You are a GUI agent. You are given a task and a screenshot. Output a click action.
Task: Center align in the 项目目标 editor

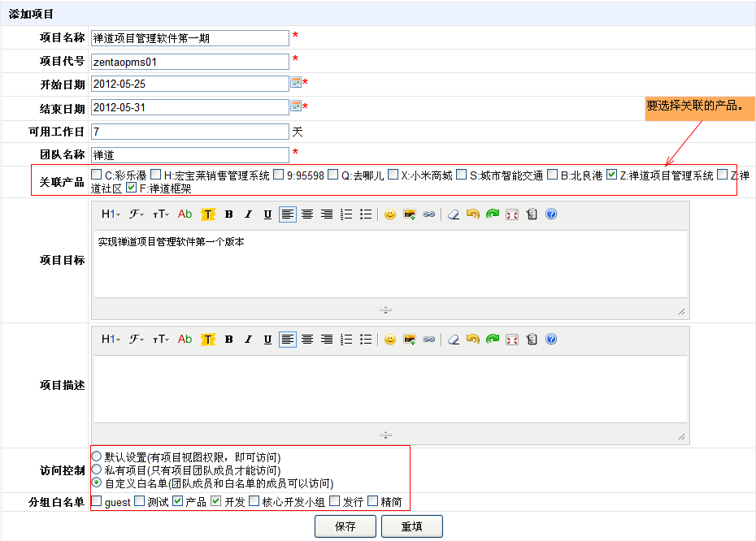307,214
